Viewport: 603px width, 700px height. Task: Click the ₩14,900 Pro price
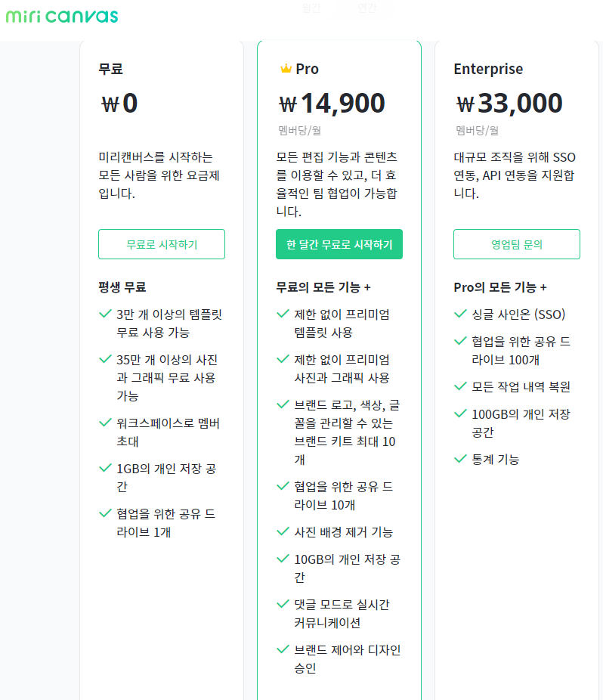tap(332, 103)
